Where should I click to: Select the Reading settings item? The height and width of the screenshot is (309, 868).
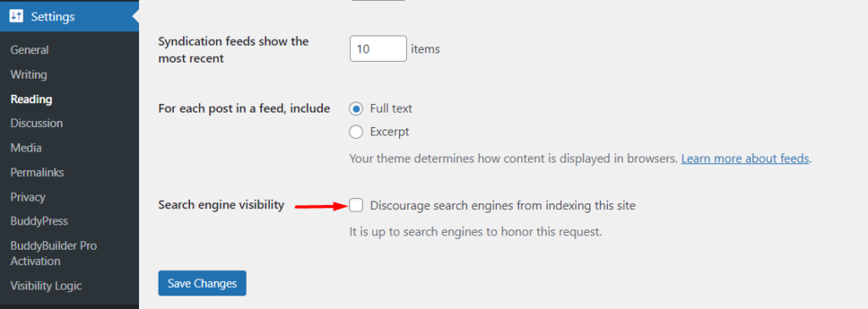pyautogui.click(x=31, y=100)
